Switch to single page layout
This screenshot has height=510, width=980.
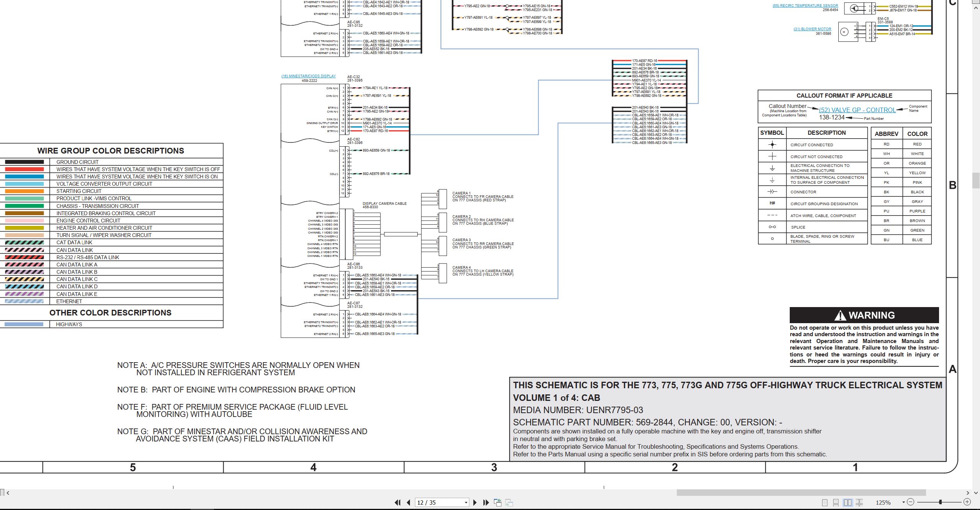pyautogui.click(x=825, y=502)
